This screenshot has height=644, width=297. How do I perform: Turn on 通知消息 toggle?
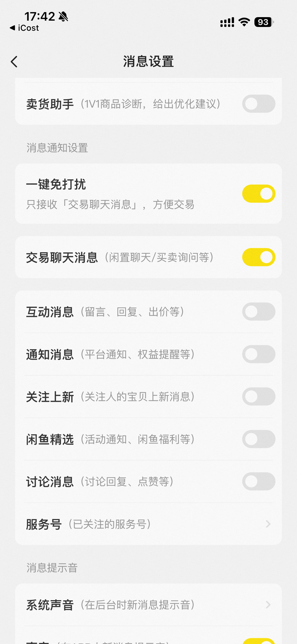(258, 354)
